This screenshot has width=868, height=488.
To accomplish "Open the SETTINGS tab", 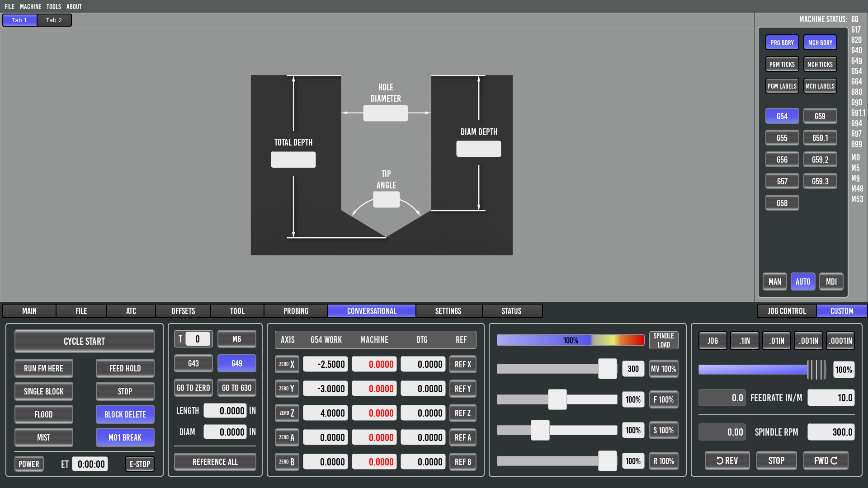I will 448,311.
